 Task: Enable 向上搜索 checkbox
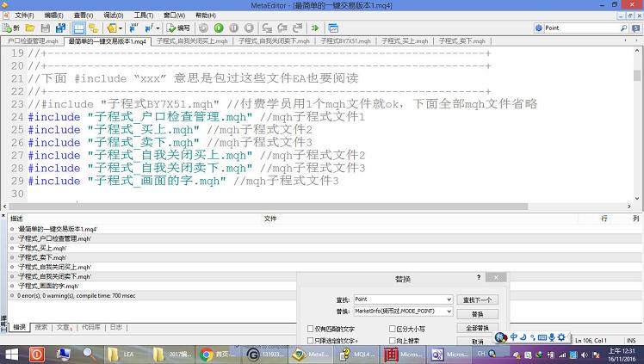pos(393,341)
